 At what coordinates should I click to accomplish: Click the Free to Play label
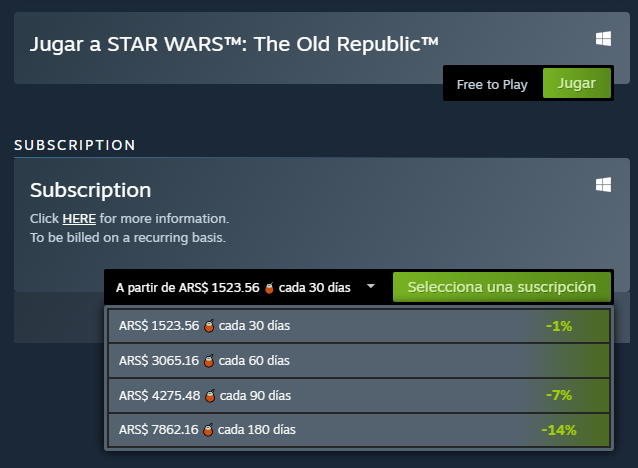pyautogui.click(x=492, y=85)
